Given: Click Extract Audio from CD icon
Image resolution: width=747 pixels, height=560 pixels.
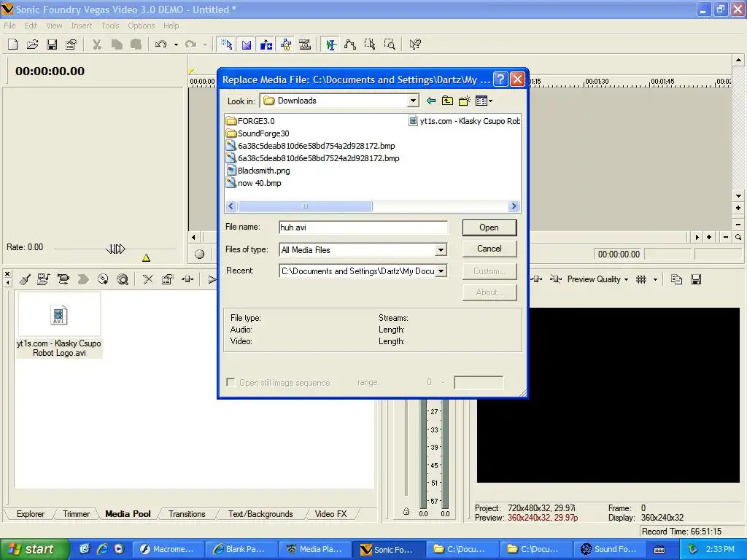Looking at the screenshot, I should point(103,279).
